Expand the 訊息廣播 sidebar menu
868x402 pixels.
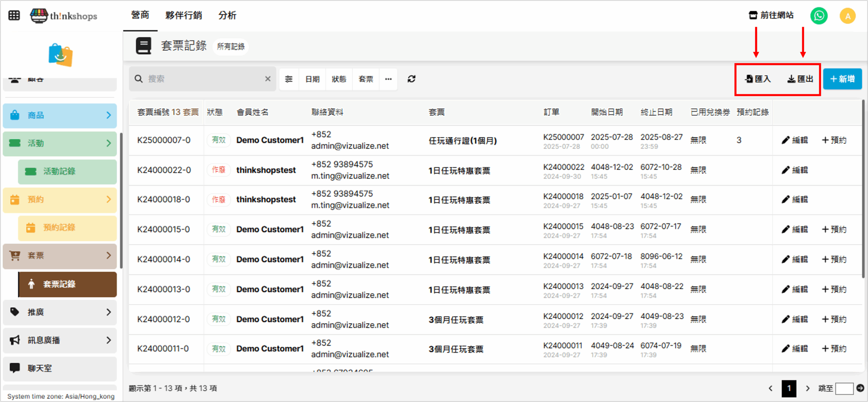pyautogui.click(x=60, y=340)
